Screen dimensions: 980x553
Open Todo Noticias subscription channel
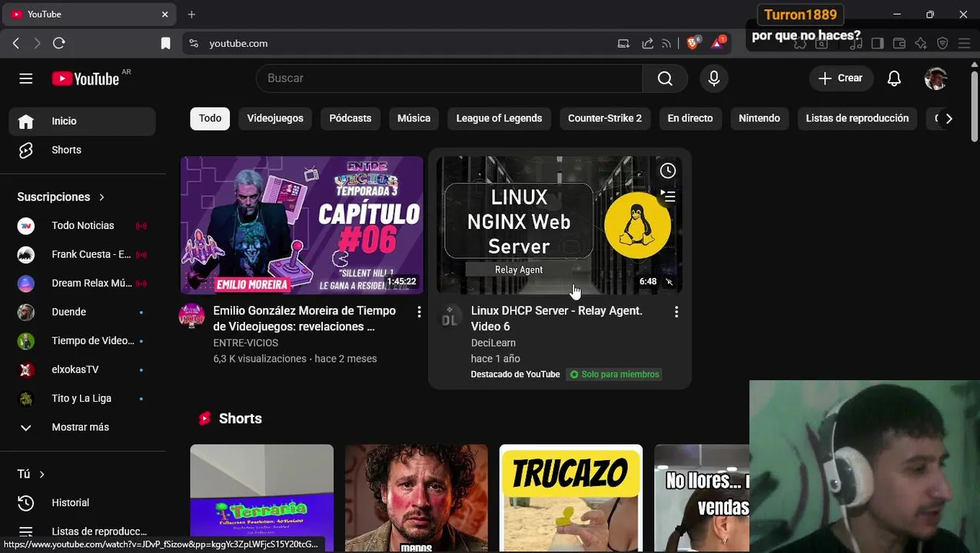[x=82, y=226]
